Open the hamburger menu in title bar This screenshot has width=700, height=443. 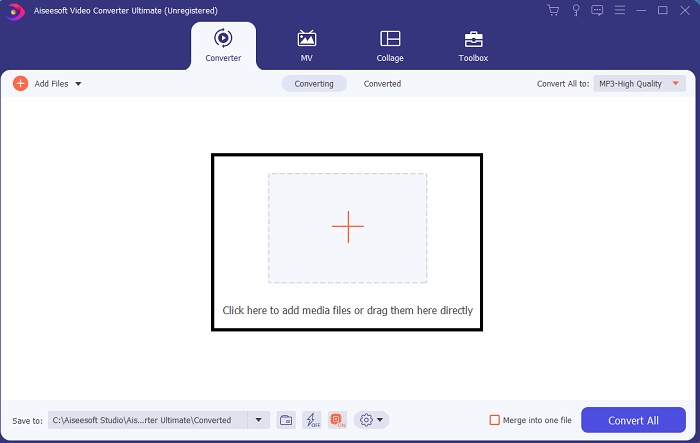click(619, 10)
